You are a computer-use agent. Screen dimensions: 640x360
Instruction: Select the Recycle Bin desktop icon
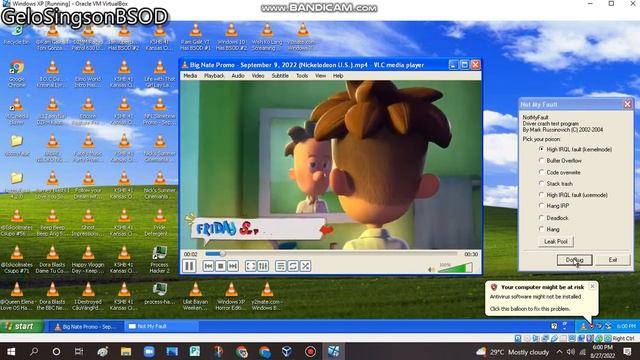point(17,35)
